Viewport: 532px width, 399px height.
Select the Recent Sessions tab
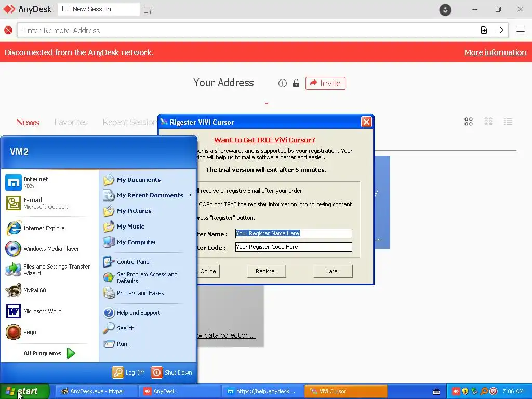pos(130,122)
